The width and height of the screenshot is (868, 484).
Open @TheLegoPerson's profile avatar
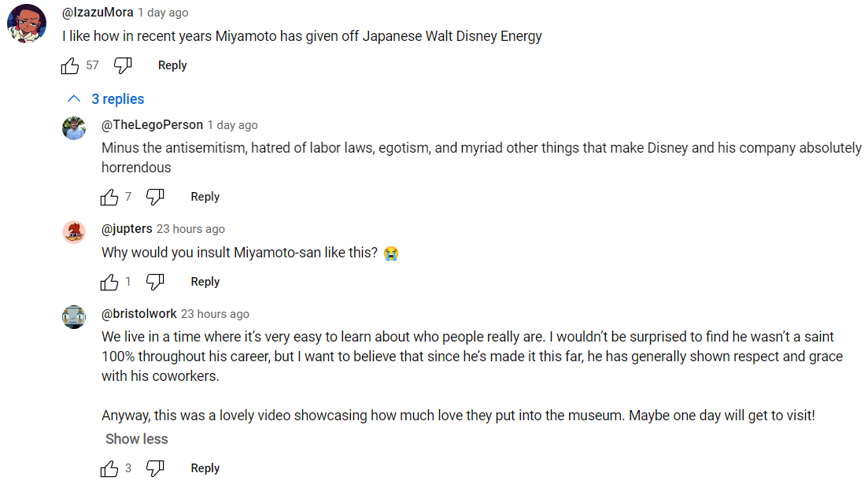click(x=74, y=128)
